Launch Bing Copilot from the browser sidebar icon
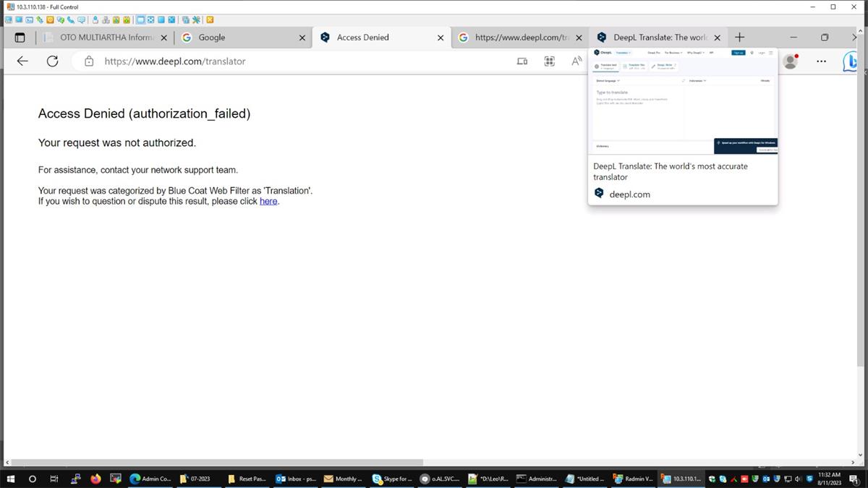The height and width of the screenshot is (488, 868). [x=851, y=61]
